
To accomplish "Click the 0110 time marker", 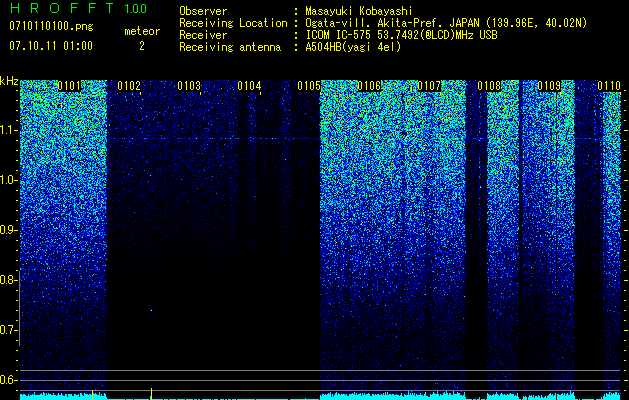I will click(609, 86).
